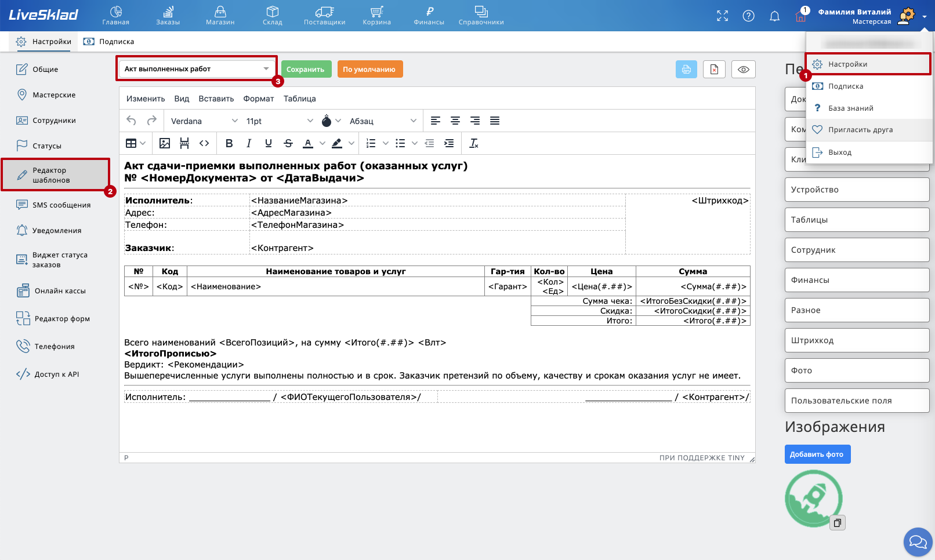
Task: Select the rocket image thumbnail
Action: (x=813, y=498)
